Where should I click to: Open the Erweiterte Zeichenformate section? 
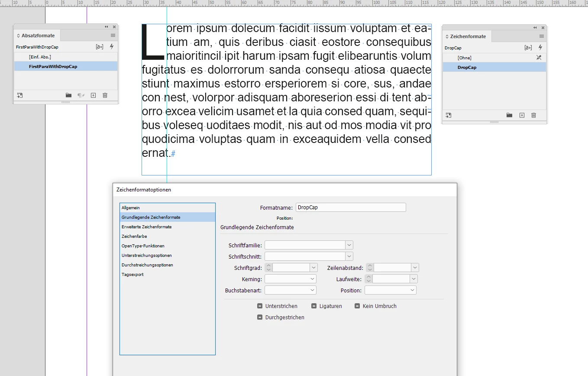(168, 227)
